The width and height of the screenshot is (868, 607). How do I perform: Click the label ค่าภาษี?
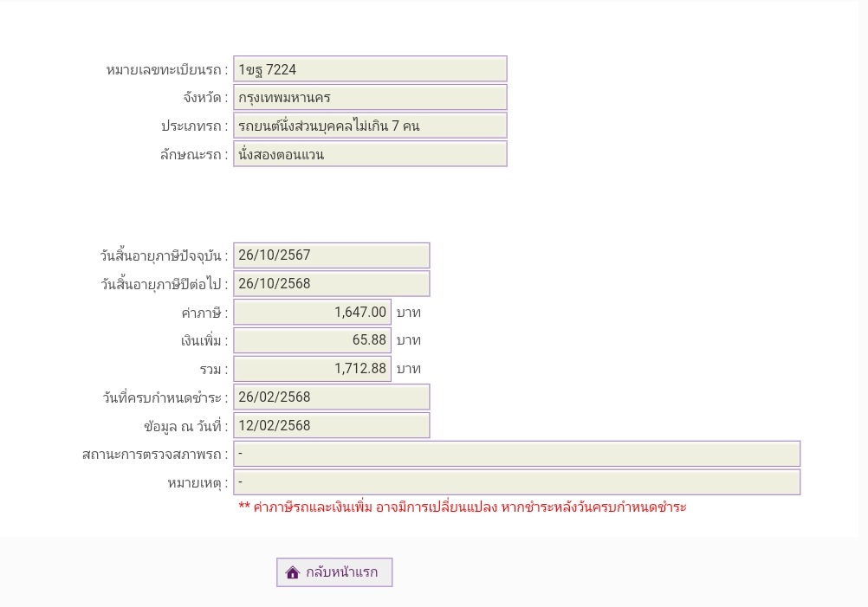coord(204,313)
